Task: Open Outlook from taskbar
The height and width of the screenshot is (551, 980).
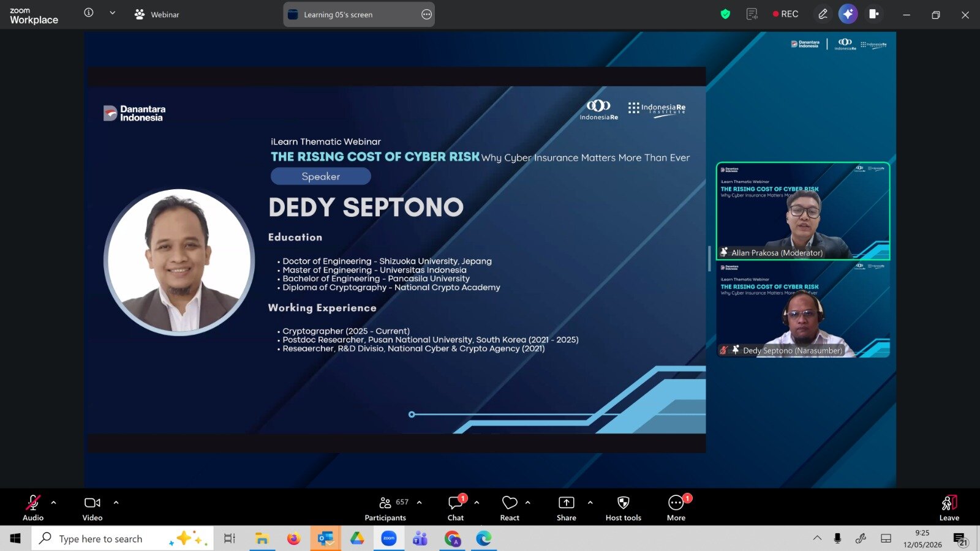Action: pyautogui.click(x=325, y=538)
